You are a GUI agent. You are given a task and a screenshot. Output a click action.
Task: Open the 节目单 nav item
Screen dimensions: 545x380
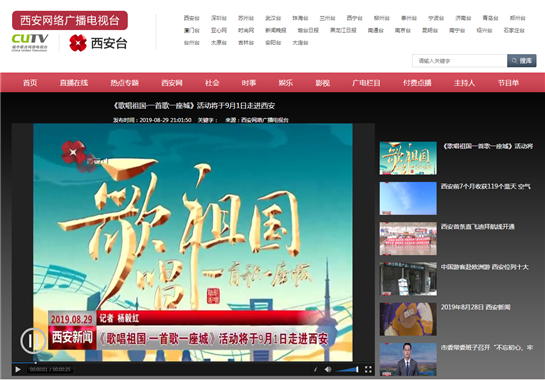click(x=508, y=83)
